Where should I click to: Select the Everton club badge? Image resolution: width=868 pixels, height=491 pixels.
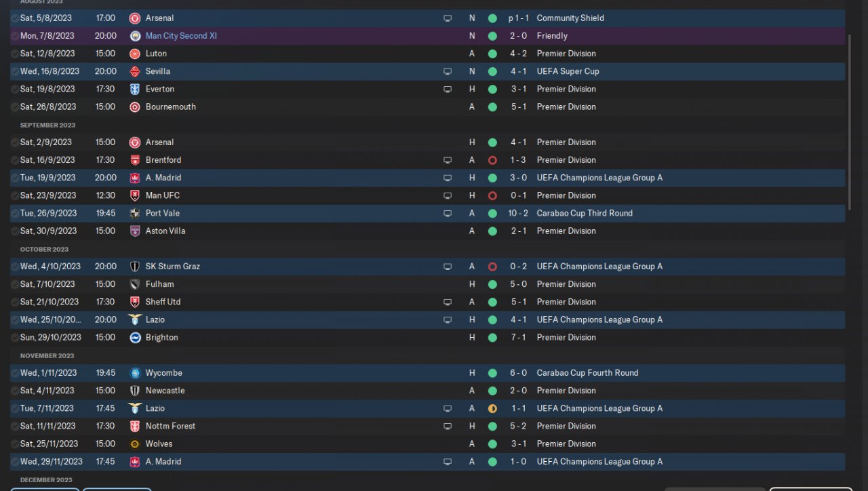(135, 89)
